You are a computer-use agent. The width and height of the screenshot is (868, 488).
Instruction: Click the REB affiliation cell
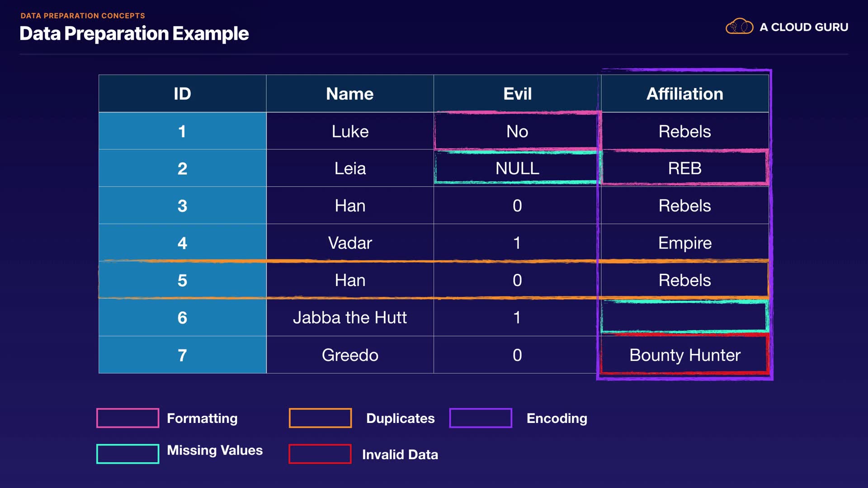[684, 169]
